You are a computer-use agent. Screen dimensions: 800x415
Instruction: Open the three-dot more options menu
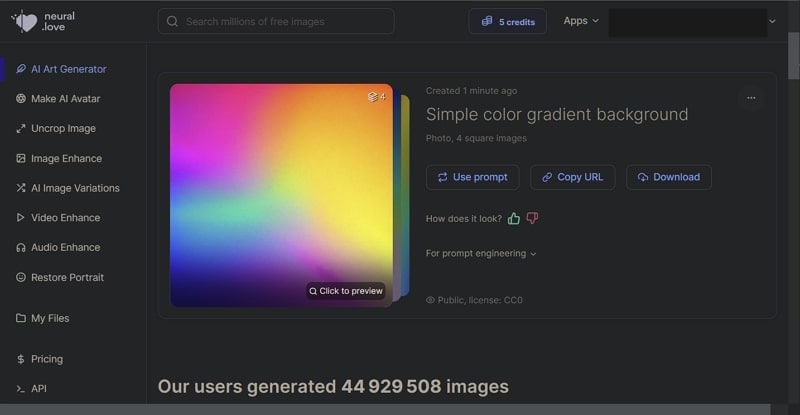(751, 98)
